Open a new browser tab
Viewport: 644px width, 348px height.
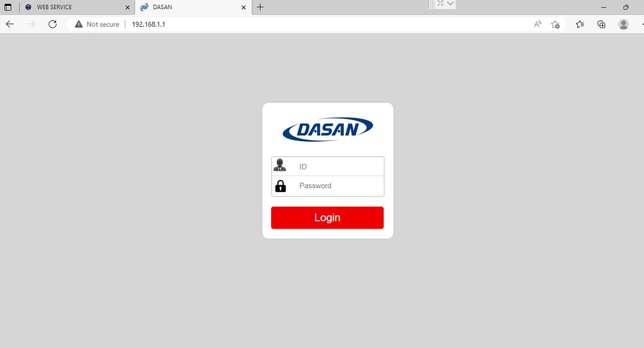pos(260,7)
